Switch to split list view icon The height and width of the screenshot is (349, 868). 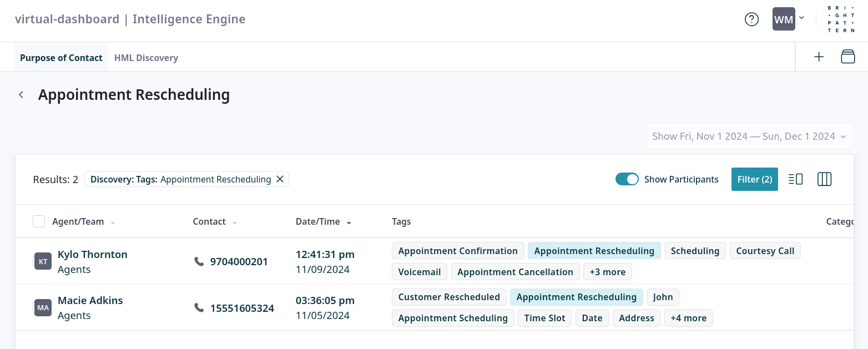(795, 179)
